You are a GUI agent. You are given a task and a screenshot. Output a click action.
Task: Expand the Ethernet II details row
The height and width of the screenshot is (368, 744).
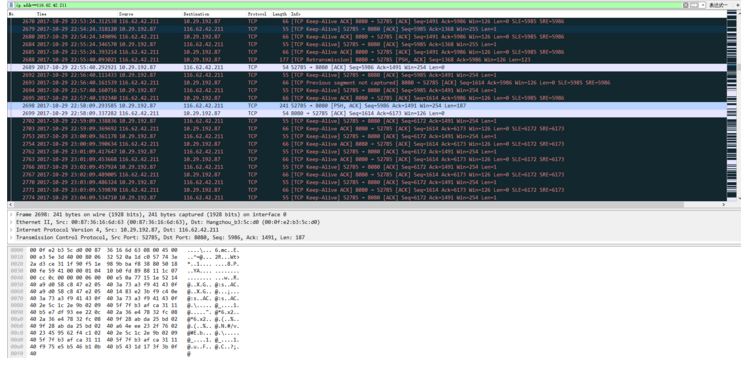tap(11, 222)
